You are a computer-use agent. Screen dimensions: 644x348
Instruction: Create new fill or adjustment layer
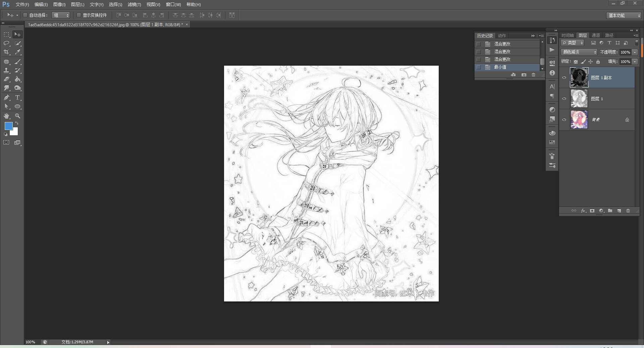[x=601, y=211]
